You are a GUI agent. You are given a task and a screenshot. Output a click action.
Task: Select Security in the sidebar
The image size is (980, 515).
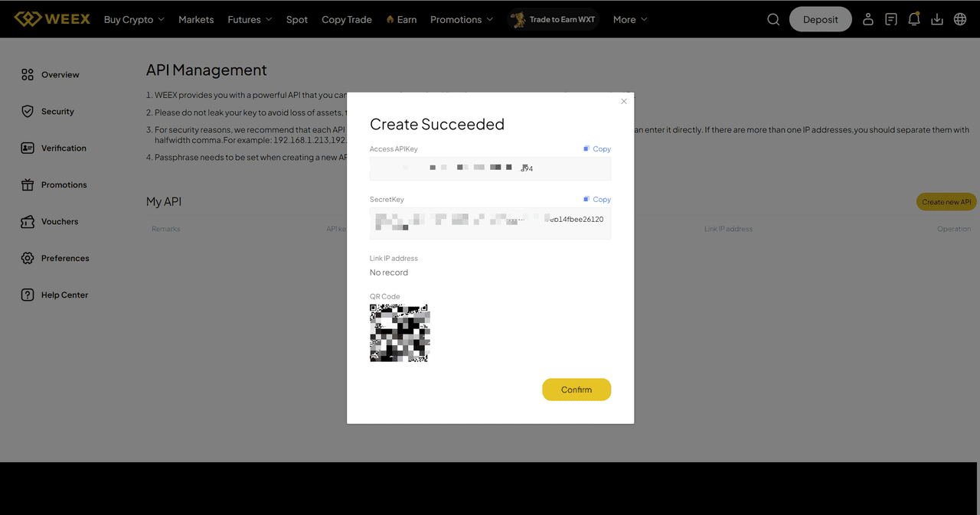(x=57, y=112)
